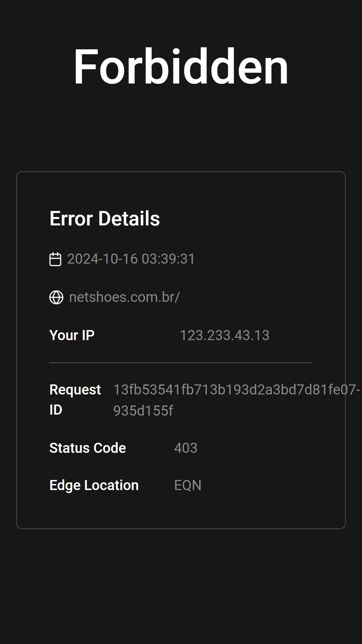Click the timestamp 2024-10-16 03:39:31
This screenshot has height=644, width=362.
pyautogui.click(x=131, y=259)
